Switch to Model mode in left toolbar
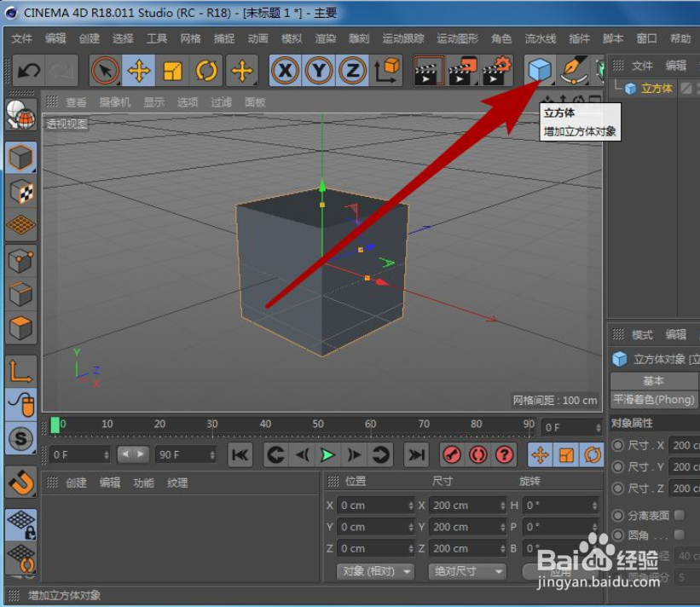This screenshot has width=700, height=607. [20, 158]
